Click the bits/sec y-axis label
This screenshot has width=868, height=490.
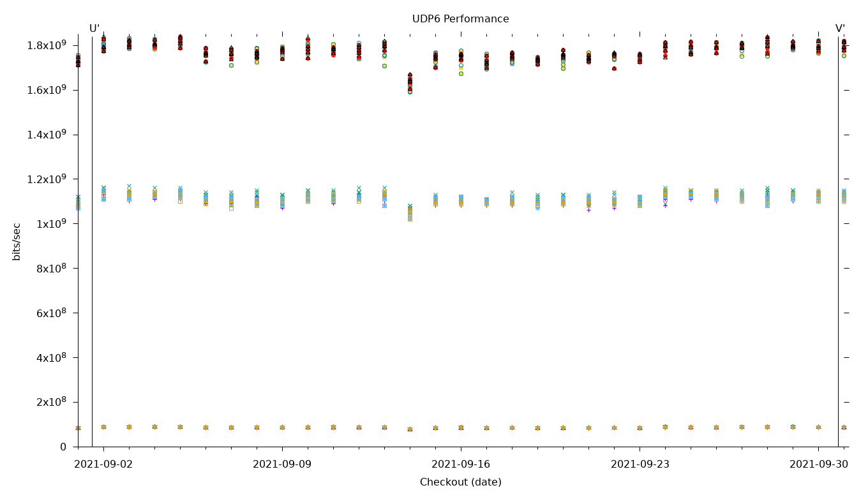point(17,241)
